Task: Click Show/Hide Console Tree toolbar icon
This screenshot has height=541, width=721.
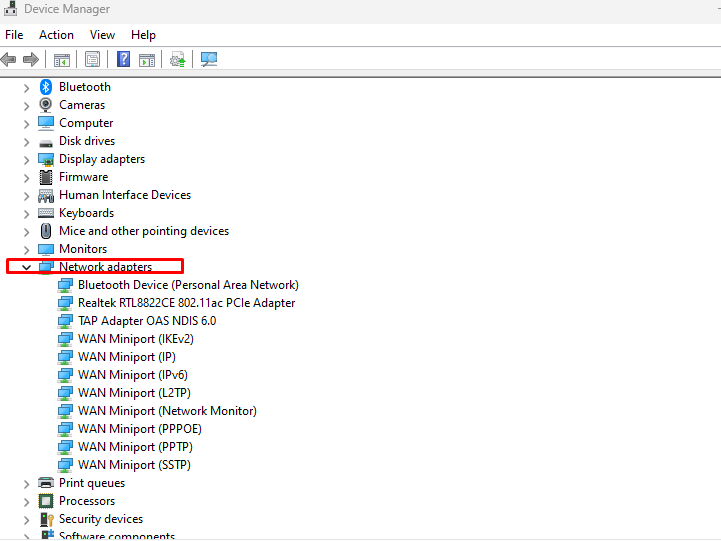Action: pyautogui.click(x=62, y=59)
